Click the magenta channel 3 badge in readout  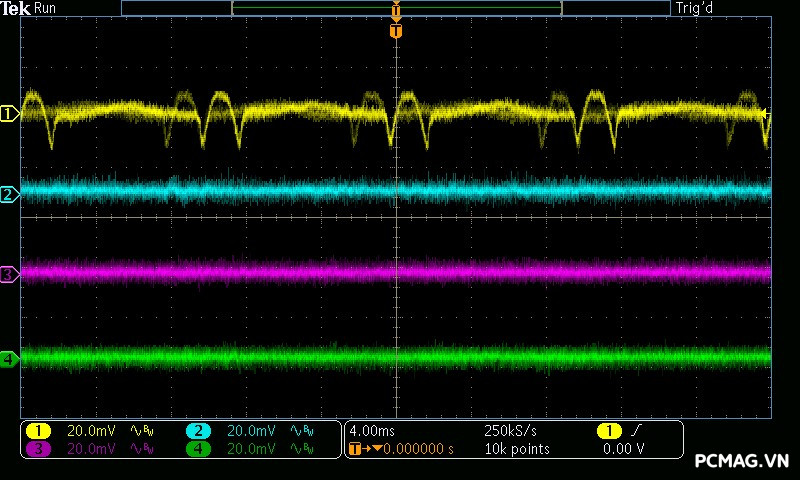click(39, 449)
